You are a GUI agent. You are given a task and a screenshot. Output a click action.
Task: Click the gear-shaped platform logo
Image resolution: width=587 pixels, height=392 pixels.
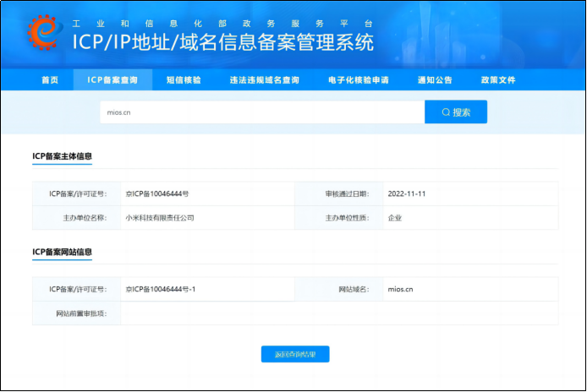[41, 34]
